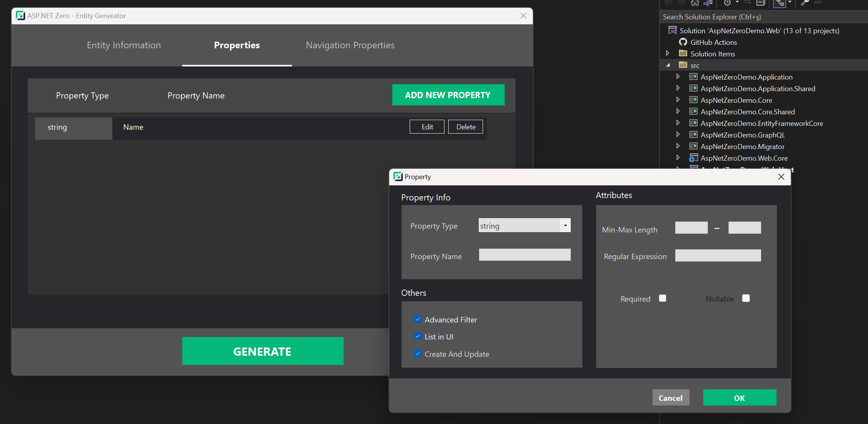Viewport: 868px width, 424px height.
Task: Click the Solution Explorer Home icon
Action: pos(695,3)
